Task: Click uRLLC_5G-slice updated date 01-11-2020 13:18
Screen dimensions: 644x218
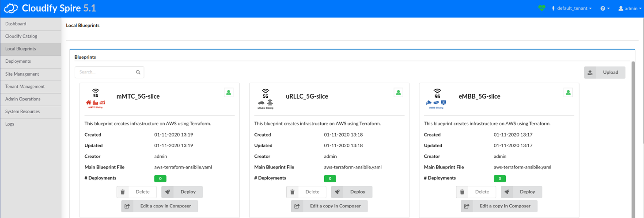Action: pyautogui.click(x=343, y=145)
